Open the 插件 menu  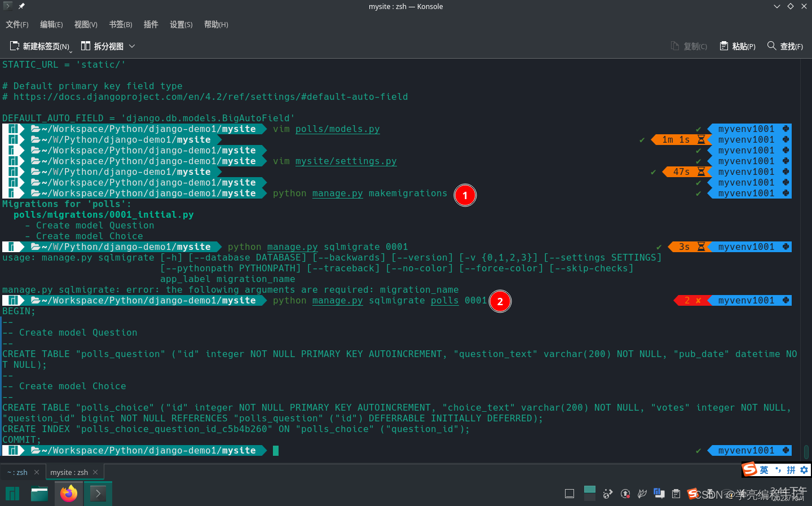click(x=151, y=24)
